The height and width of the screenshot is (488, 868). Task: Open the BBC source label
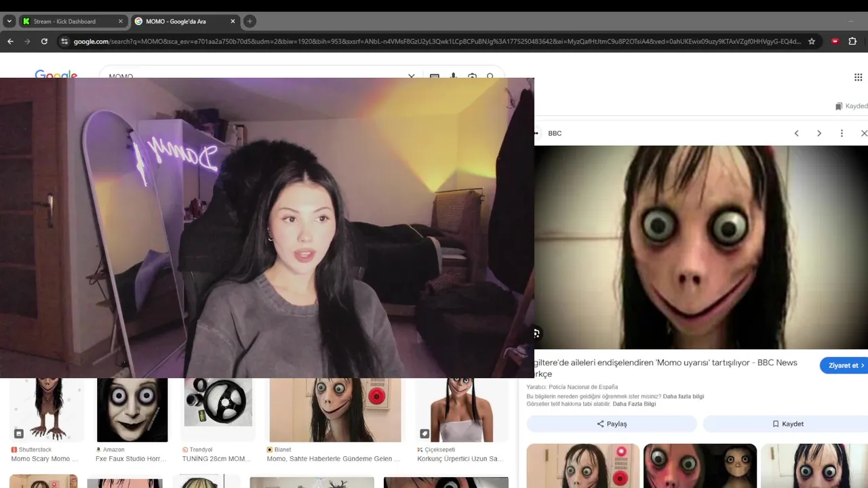tap(555, 134)
